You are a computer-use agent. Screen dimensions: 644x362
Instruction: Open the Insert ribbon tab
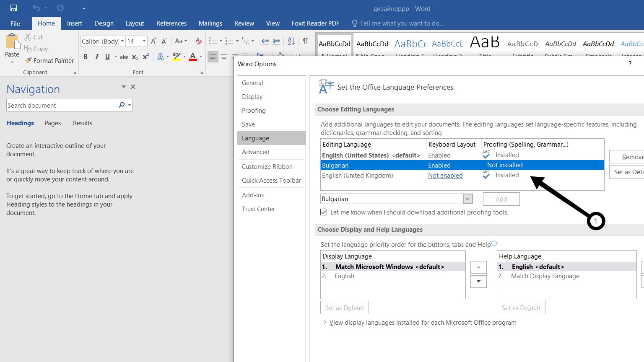[x=75, y=23]
